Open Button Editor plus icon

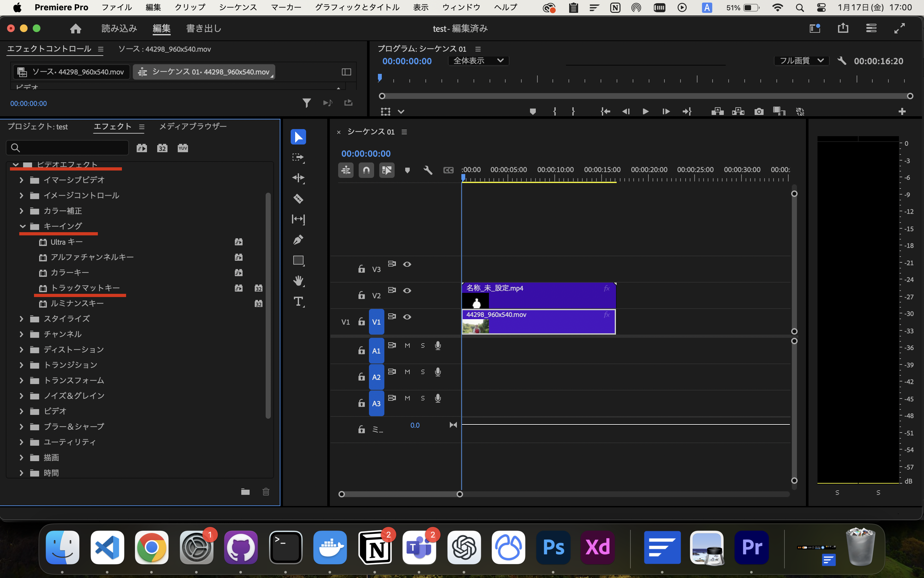click(902, 111)
